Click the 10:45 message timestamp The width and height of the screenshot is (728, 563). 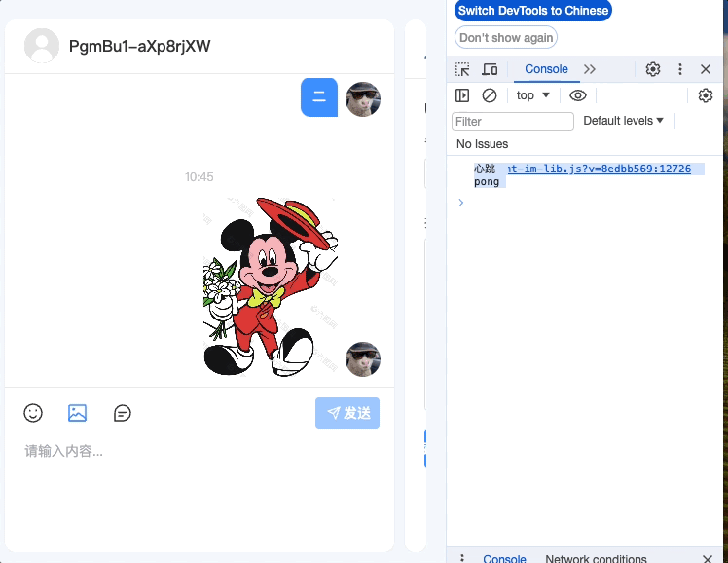pyautogui.click(x=200, y=177)
